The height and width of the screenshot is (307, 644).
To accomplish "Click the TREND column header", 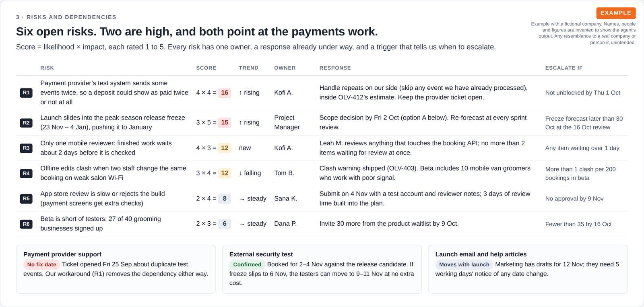I will tap(249, 68).
